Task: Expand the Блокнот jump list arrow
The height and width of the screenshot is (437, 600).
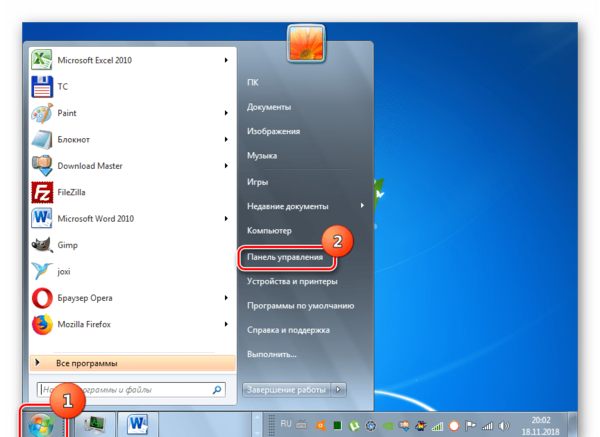Action: pos(226,139)
